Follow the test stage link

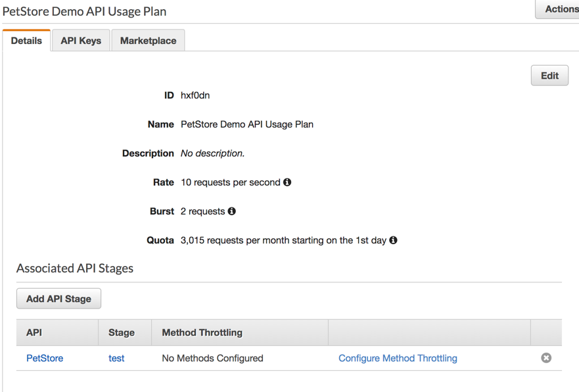(116, 359)
